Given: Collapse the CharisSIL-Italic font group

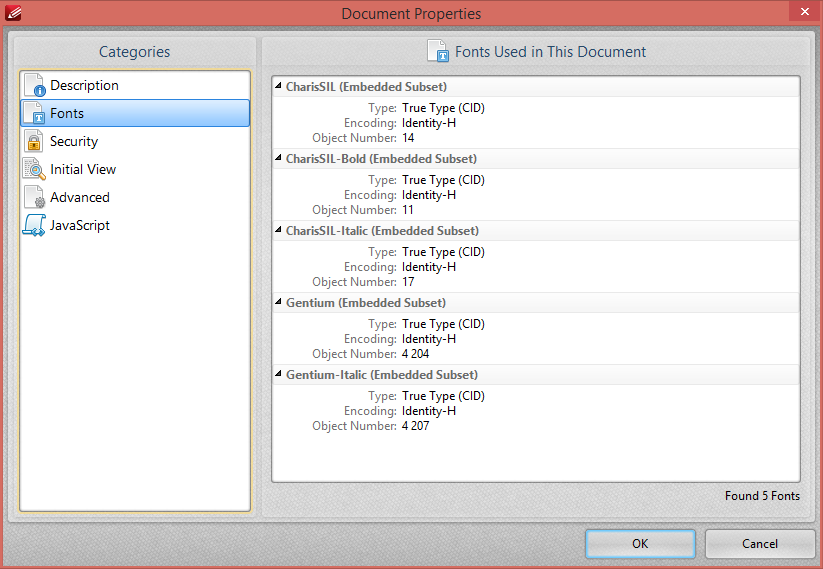Looking at the screenshot, I should tap(278, 229).
